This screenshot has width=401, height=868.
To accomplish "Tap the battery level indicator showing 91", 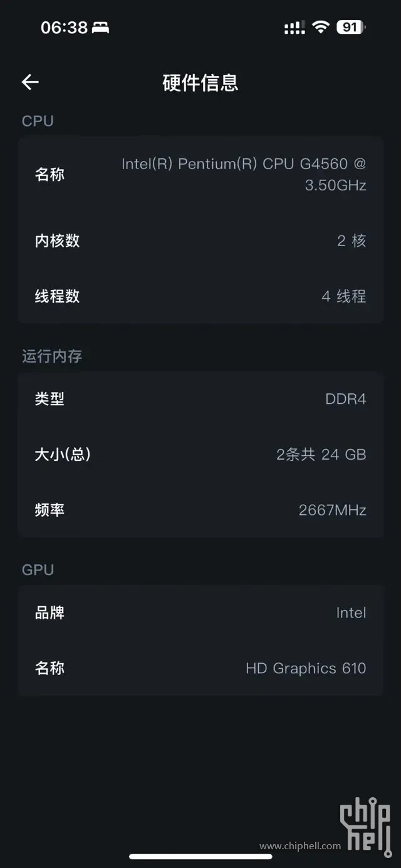I will 351,27.
